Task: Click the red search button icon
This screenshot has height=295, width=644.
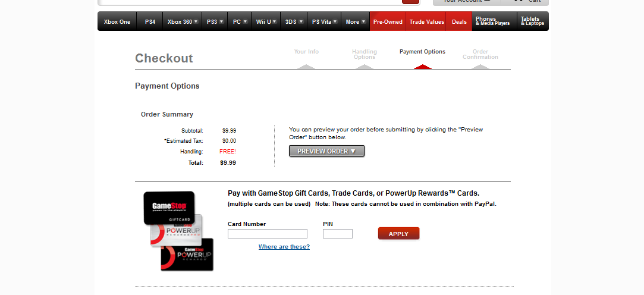Action: [410, 2]
